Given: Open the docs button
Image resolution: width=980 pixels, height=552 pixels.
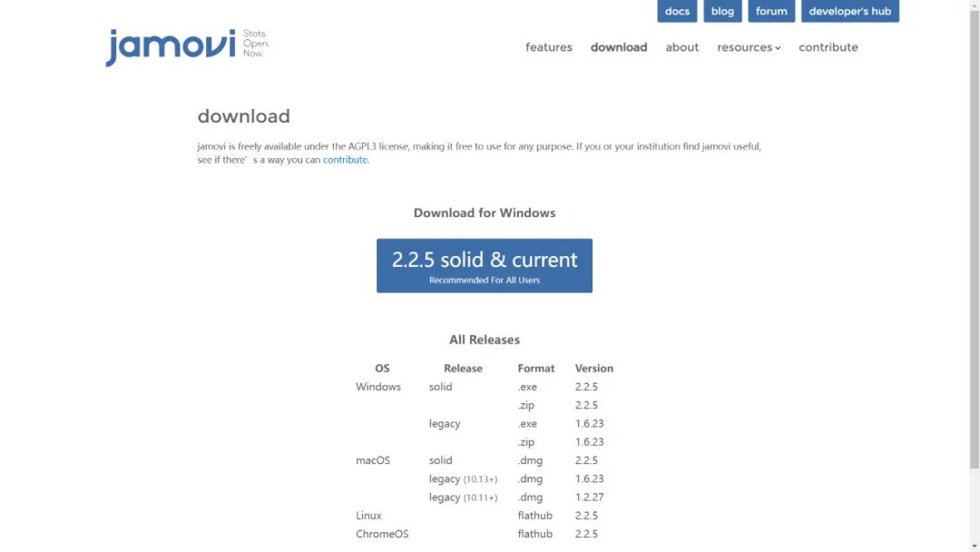Looking at the screenshot, I should coord(677,11).
